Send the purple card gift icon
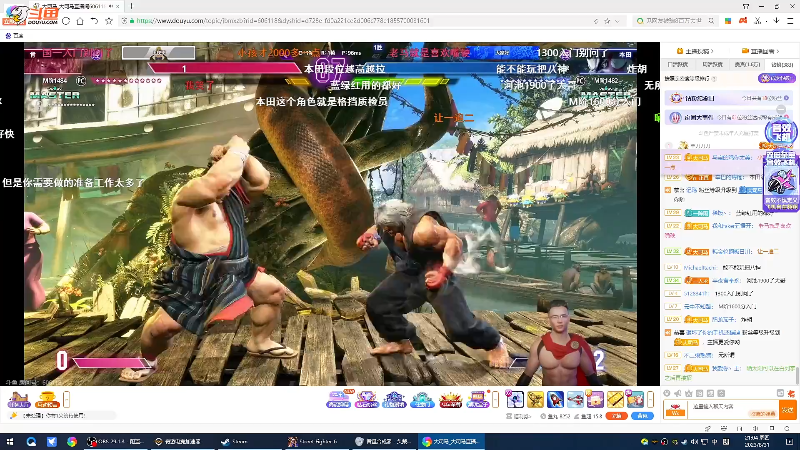Viewport: 800px width, 450px height. click(595, 399)
